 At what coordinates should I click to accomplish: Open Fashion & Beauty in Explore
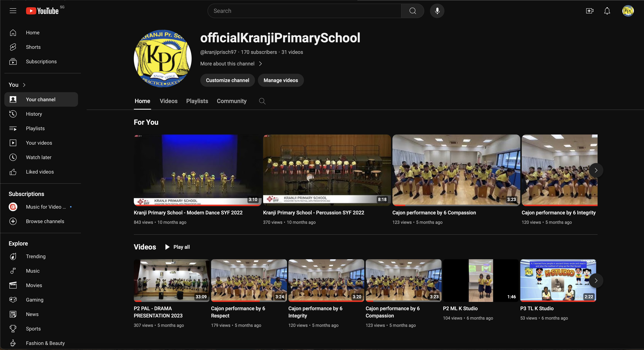click(41, 343)
